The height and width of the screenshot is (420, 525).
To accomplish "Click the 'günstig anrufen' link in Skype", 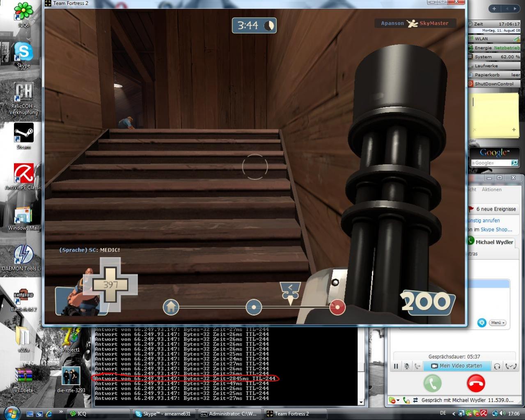I will [484, 220].
